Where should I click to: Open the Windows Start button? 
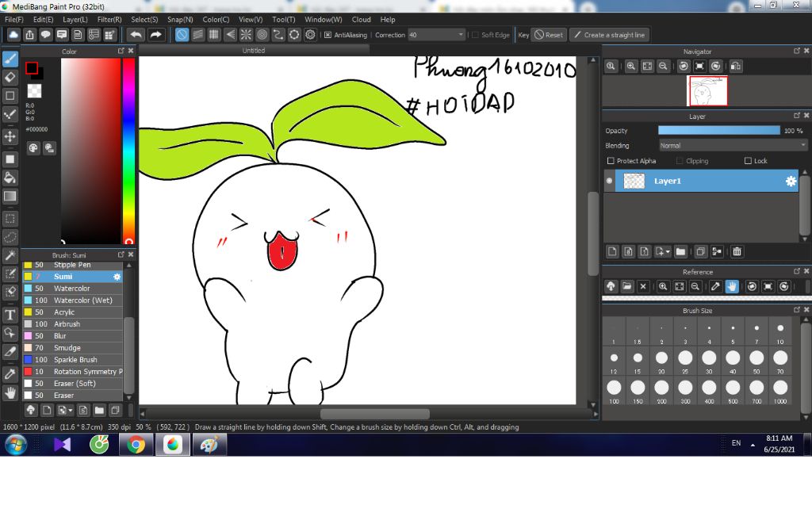16,445
